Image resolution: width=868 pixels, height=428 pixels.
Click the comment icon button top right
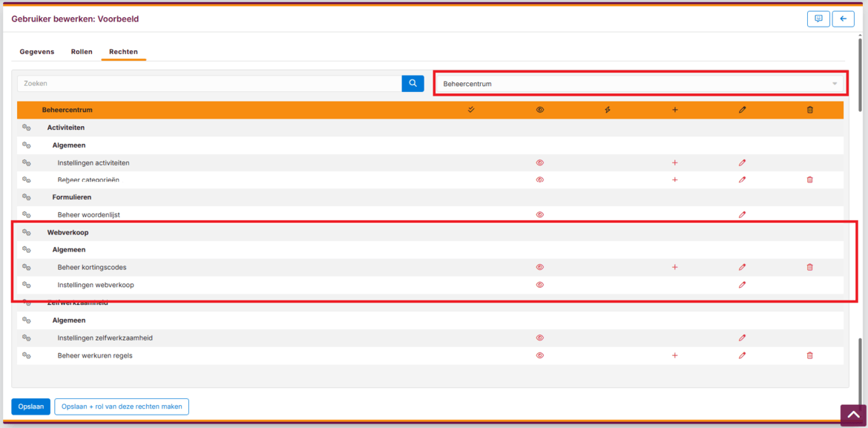click(x=818, y=19)
